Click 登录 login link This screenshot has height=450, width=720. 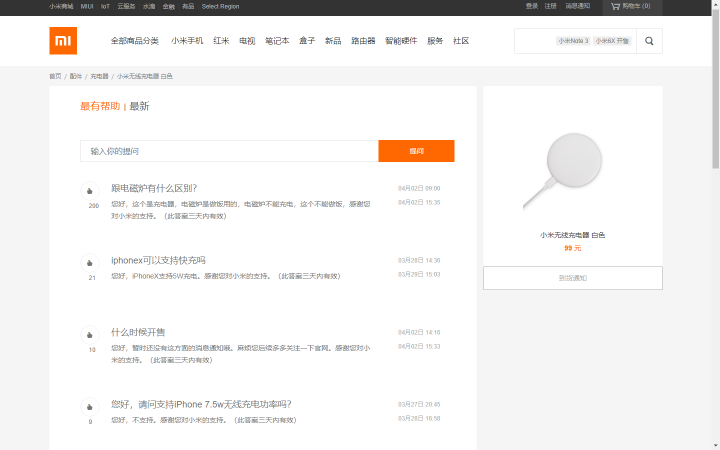(532, 6)
